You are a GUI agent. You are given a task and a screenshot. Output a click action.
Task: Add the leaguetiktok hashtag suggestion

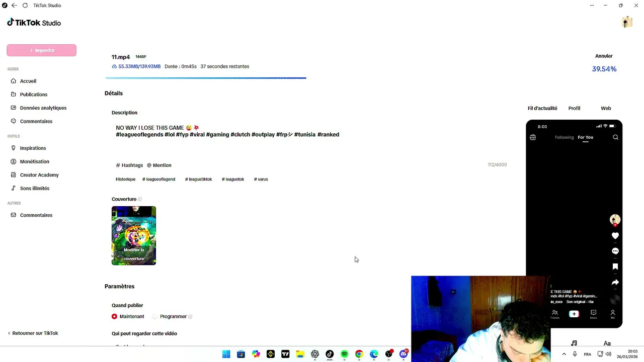point(198,179)
